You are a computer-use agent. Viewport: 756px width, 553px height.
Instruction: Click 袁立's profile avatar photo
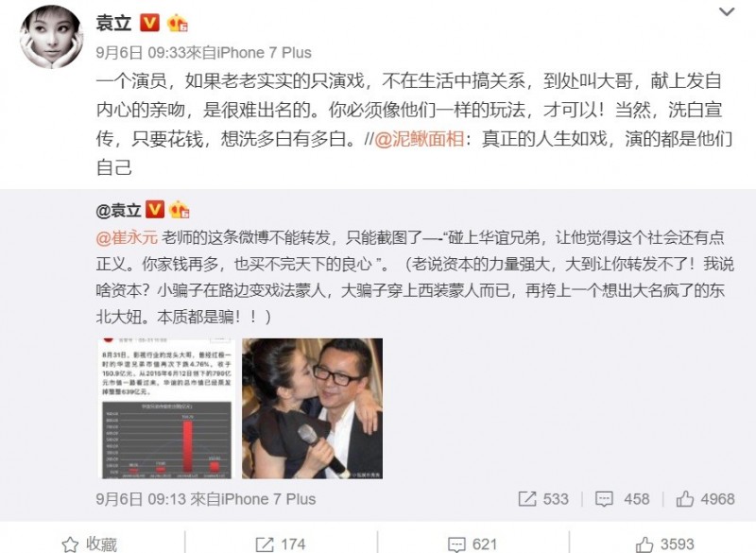(51, 37)
